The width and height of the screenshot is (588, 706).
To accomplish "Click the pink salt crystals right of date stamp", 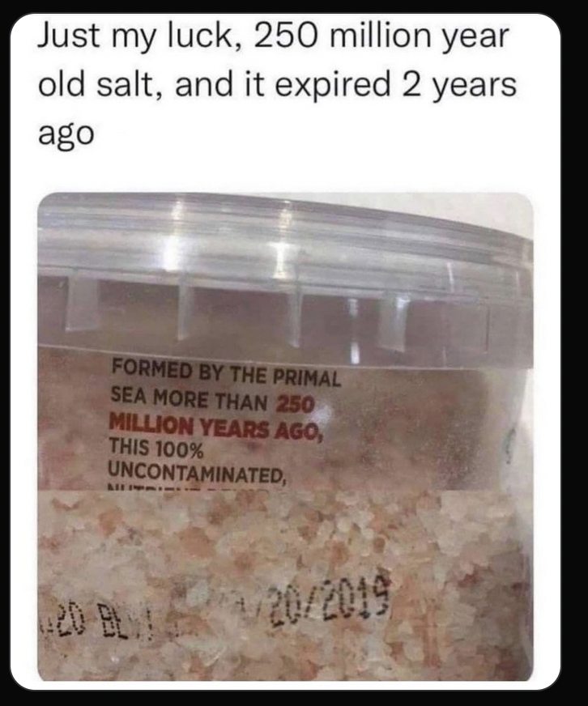I will [x=459, y=603].
